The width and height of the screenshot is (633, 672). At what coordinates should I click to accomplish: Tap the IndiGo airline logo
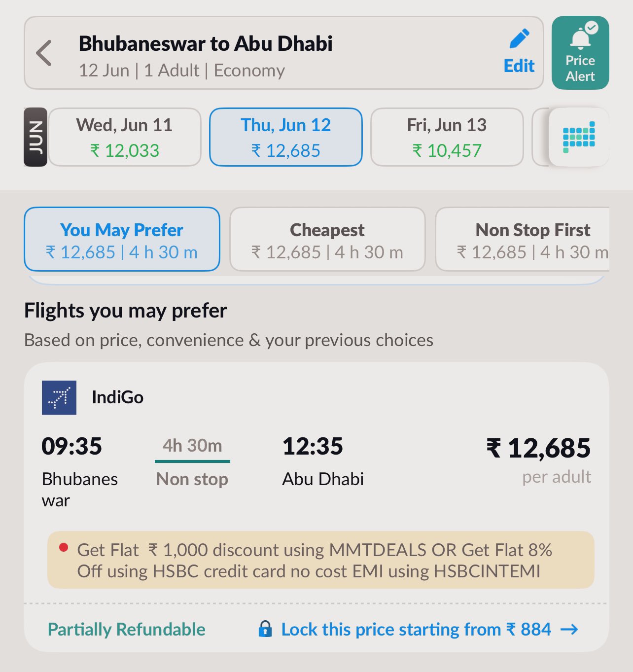pyautogui.click(x=59, y=397)
